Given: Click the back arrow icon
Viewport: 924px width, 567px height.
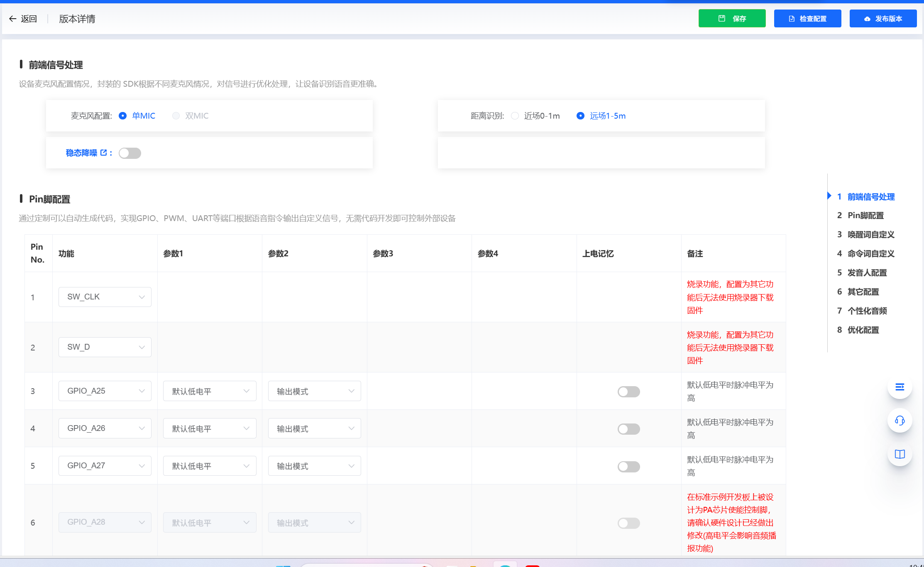Looking at the screenshot, I should [x=12, y=19].
